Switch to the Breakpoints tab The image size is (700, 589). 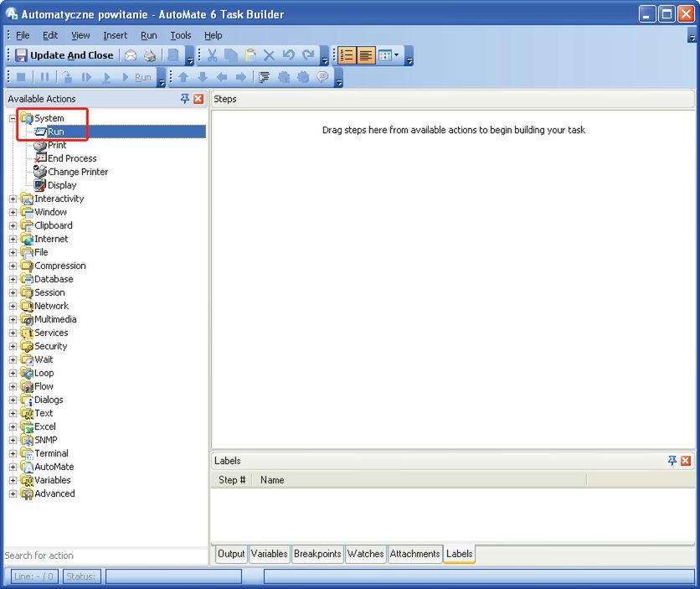317,554
